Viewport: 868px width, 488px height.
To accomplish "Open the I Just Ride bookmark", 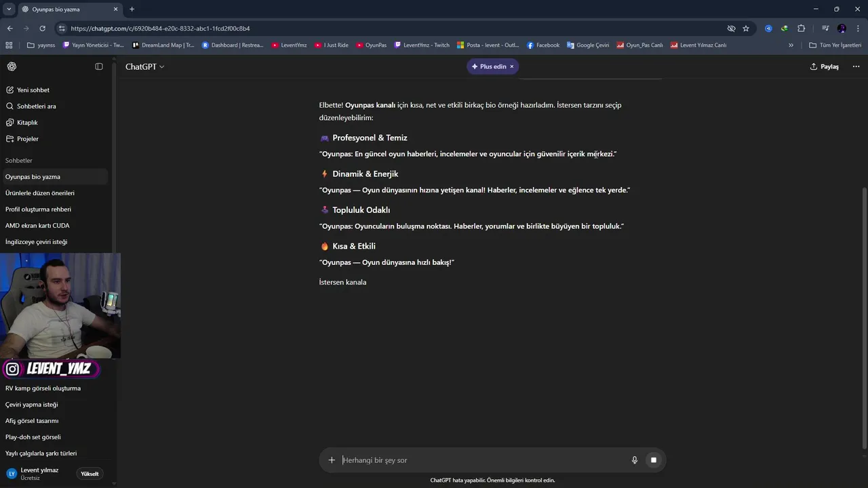I will 332,45.
